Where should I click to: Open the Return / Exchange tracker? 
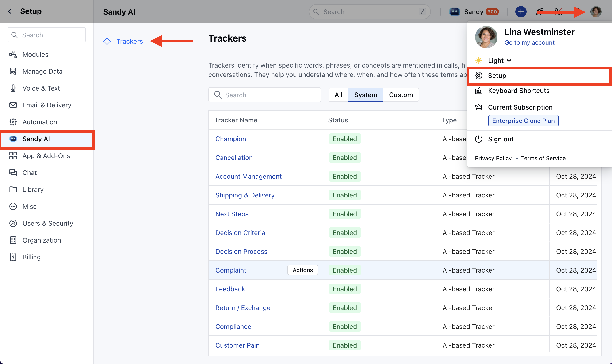243,308
